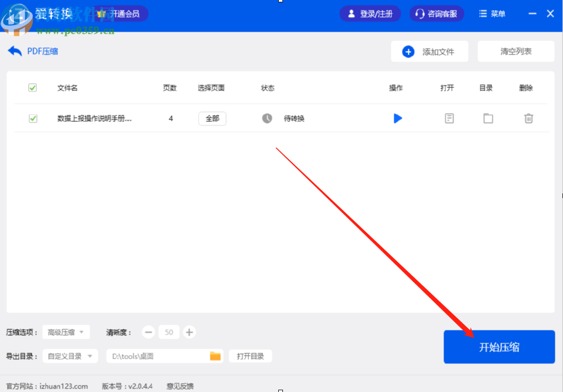Click the blue plus icon beside 添加文件

point(408,52)
